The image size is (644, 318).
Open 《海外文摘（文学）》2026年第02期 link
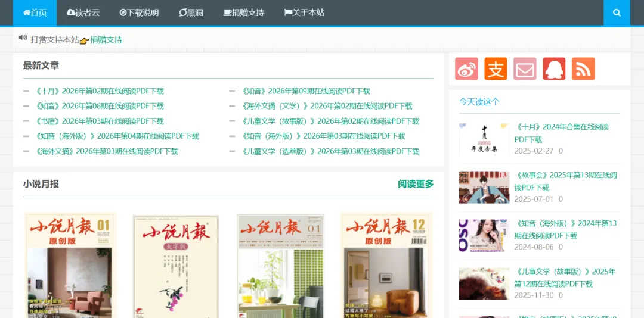pyautogui.click(x=327, y=106)
